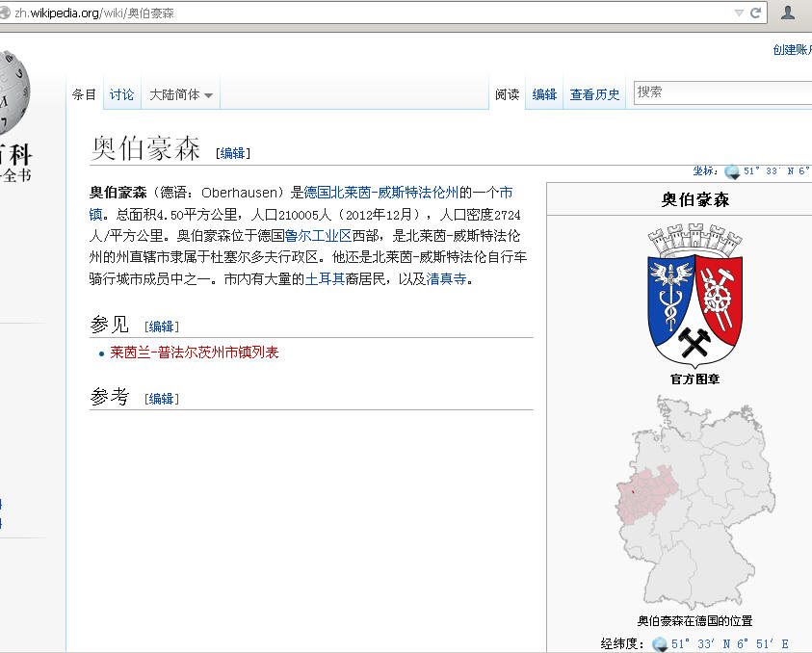The width and height of the screenshot is (812, 653).
Task: Open the 土耳其 link
Action: 325,279
